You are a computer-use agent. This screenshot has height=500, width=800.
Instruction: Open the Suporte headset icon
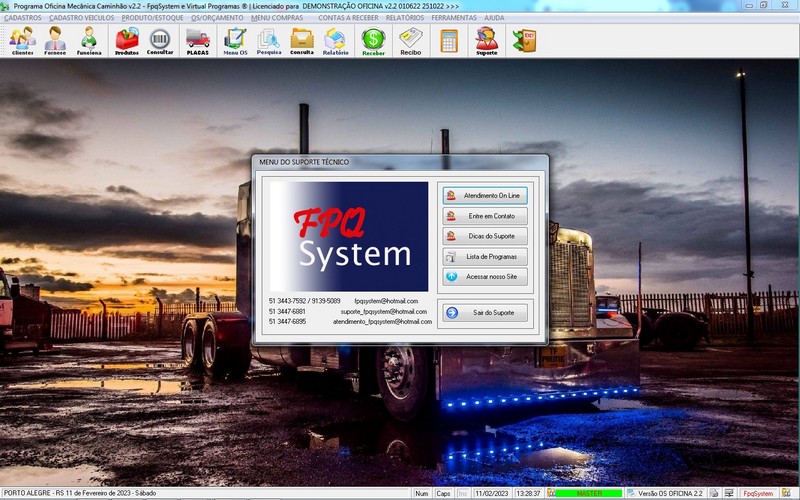tap(486, 41)
